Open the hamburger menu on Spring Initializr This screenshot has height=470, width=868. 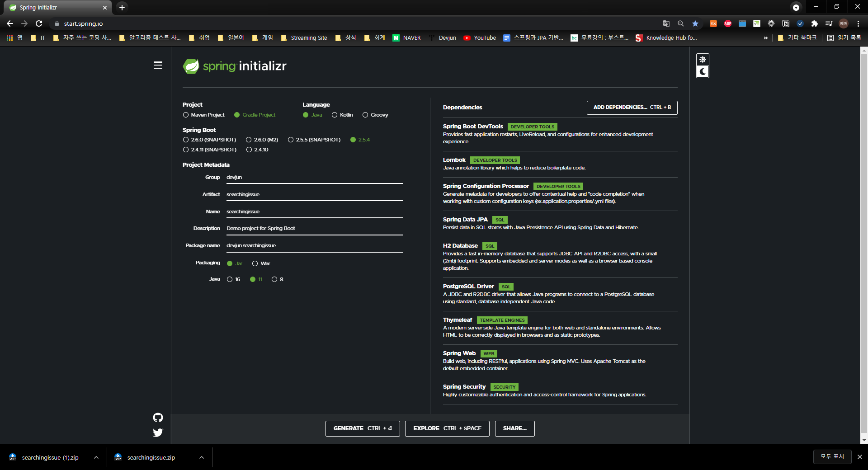(158, 65)
